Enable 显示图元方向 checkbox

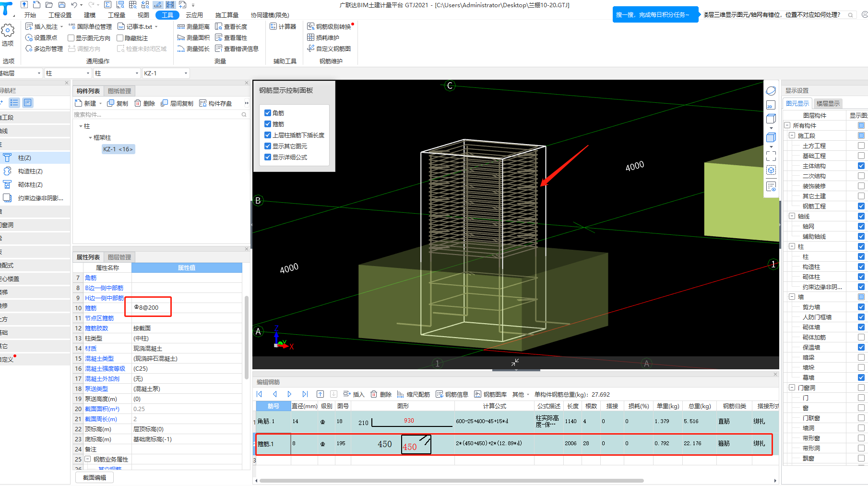(x=71, y=38)
